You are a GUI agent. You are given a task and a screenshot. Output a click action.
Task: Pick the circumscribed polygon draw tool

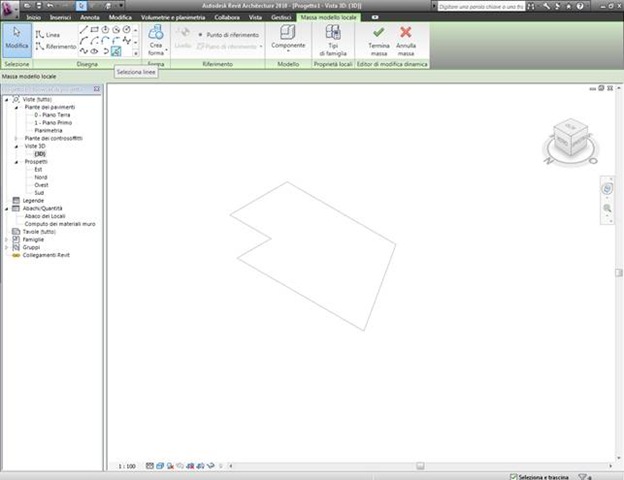[x=116, y=30]
